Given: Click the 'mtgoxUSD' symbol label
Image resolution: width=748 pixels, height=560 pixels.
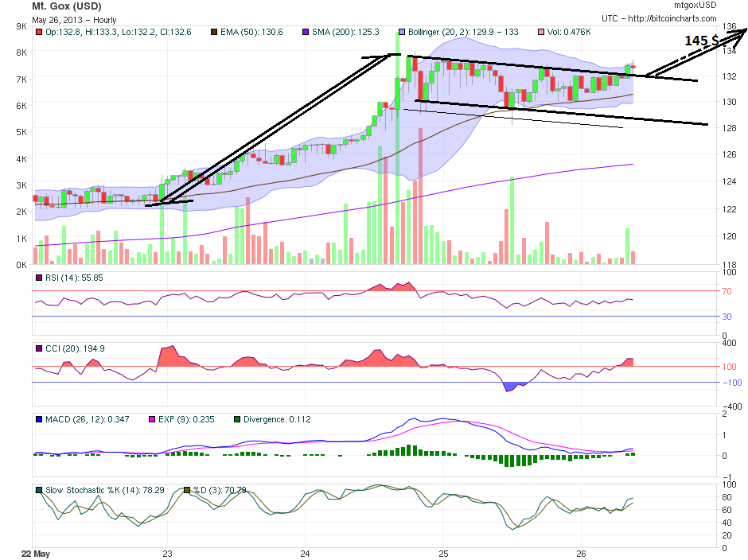Looking at the screenshot, I should [x=695, y=6].
